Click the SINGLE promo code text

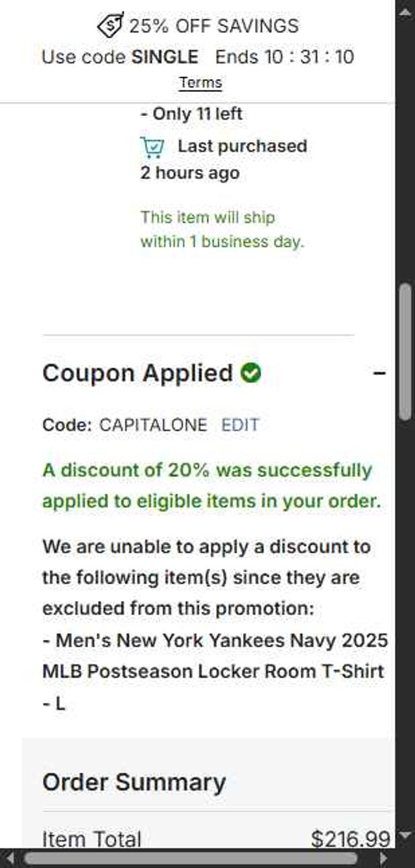(165, 57)
